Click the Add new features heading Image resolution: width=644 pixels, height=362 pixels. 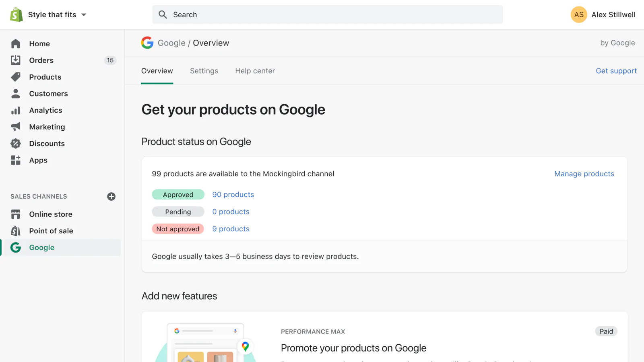click(179, 296)
